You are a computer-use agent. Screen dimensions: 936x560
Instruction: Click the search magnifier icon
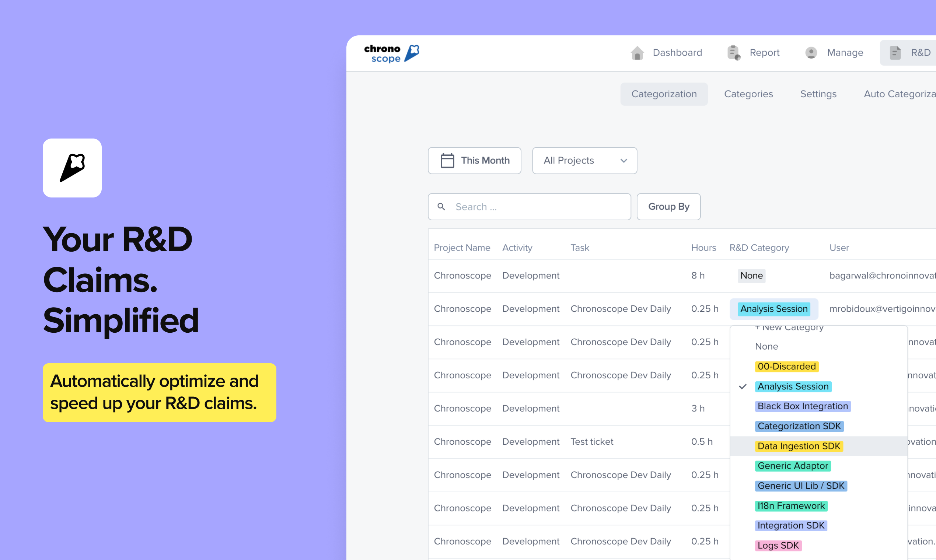click(x=441, y=207)
